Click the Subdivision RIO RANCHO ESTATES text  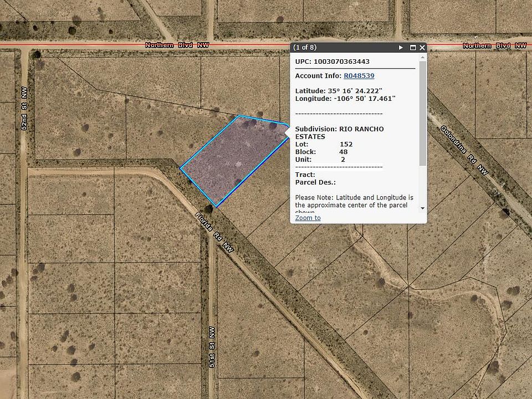[x=339, y=132]
